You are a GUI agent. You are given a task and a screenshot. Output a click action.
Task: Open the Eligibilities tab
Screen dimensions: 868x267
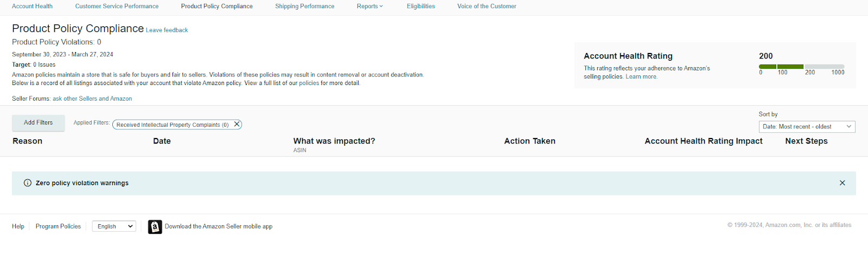pos(420,6)
